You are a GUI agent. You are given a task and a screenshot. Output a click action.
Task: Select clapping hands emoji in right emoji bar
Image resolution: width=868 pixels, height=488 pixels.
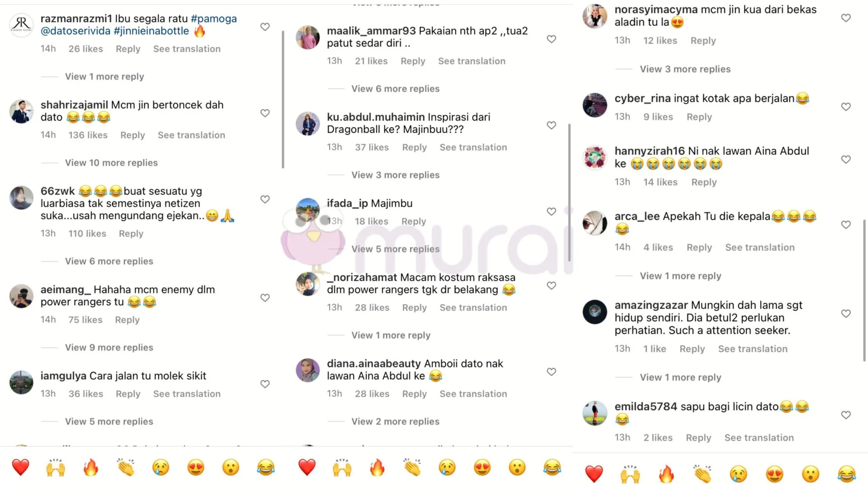pos(703,474)
